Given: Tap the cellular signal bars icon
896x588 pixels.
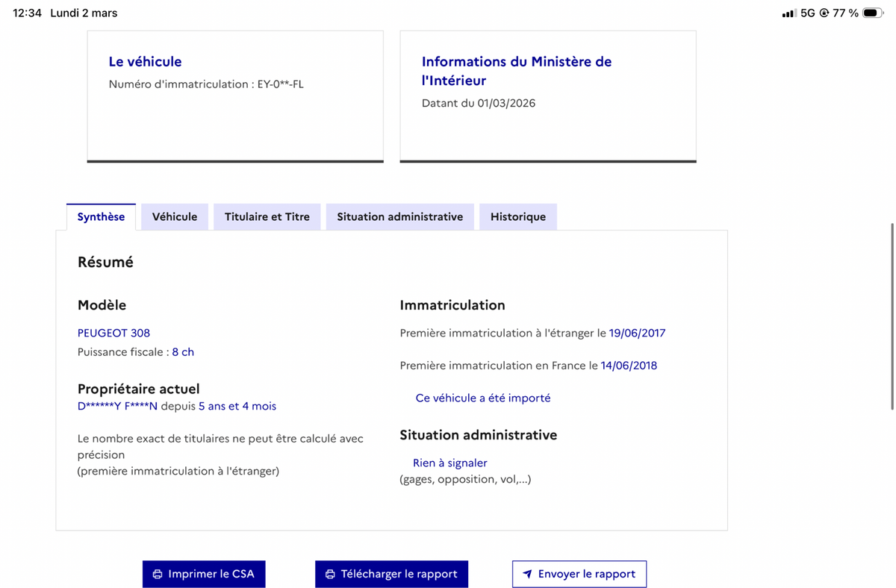Looking at the screenshot, I should coord(788,13).
